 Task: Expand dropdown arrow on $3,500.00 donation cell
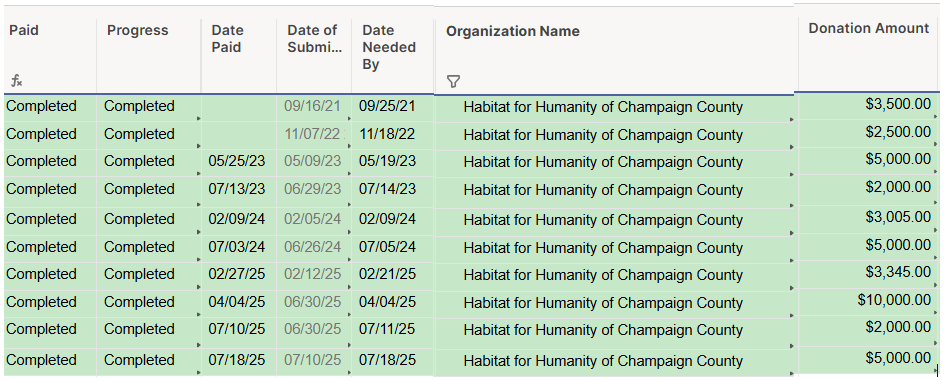click(x=936, y=117)
